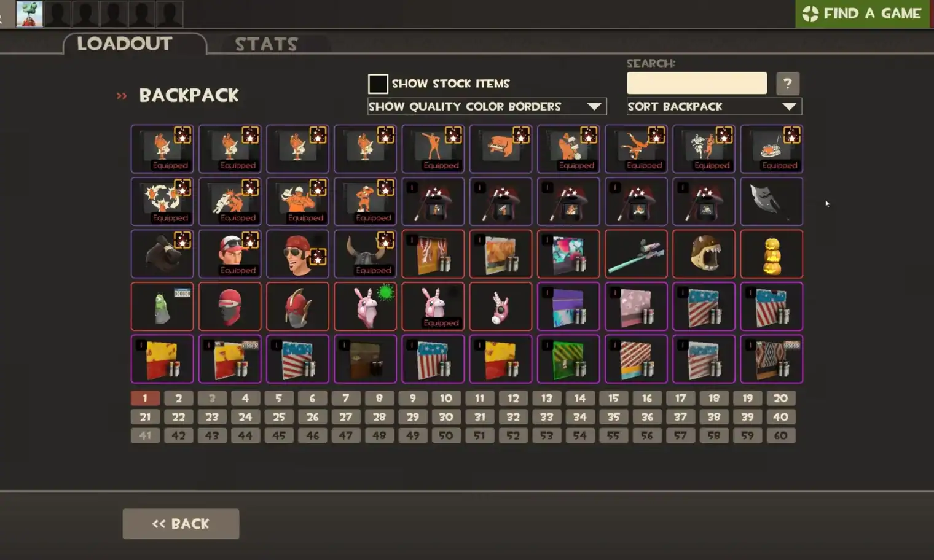Screen dimensions: 934x560
Task: Switch to the Stats tab
Action: 267,44
